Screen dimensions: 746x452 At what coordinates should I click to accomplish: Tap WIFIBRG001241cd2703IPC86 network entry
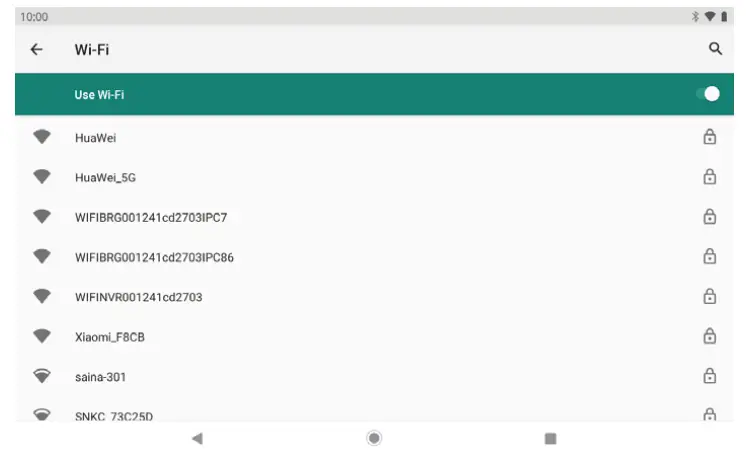[374, 257]
